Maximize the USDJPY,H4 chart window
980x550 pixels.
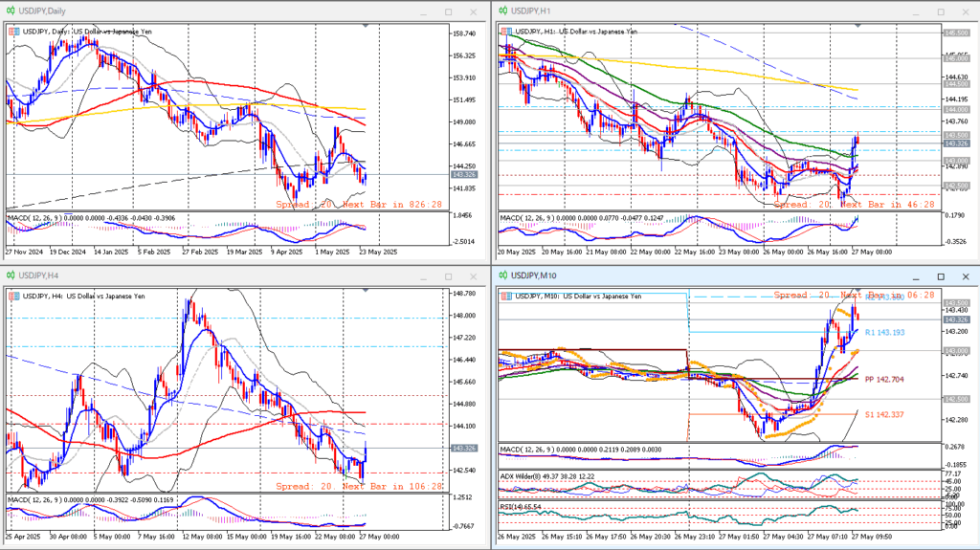448,276
